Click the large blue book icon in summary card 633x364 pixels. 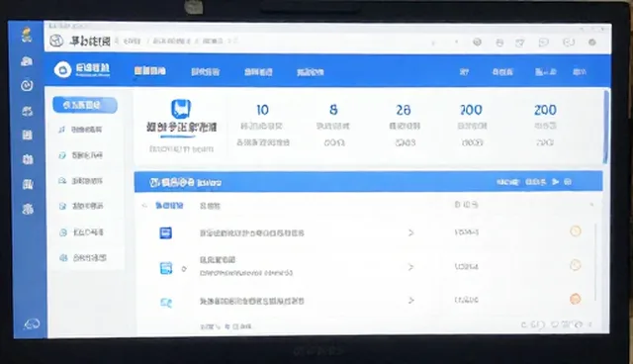click(181, 109)
